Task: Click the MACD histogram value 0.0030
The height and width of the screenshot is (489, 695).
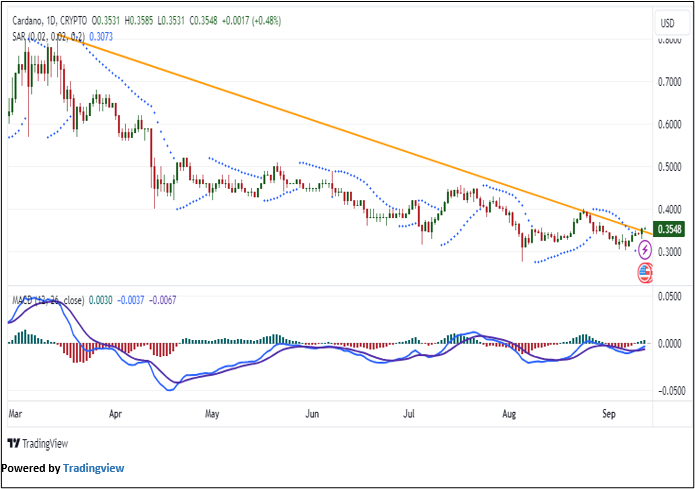Action: coord(100,299)
